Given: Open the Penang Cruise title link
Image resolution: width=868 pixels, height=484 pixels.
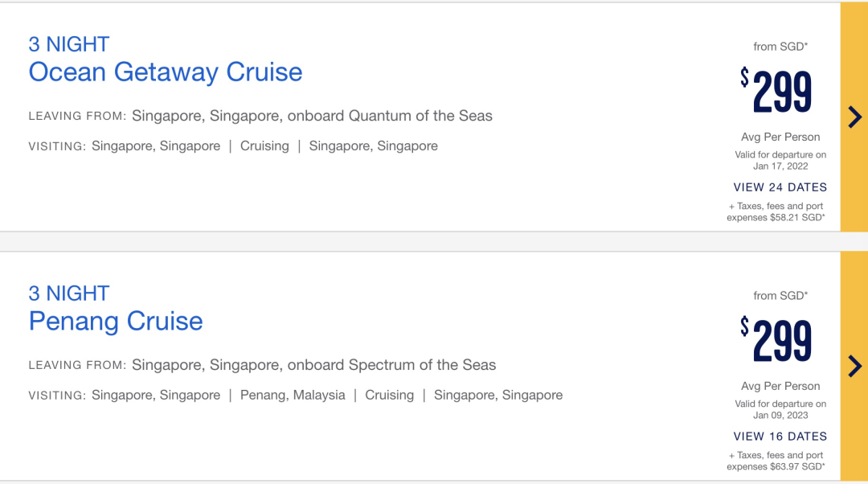Looking at the screenshot, I should click(116, 322).
